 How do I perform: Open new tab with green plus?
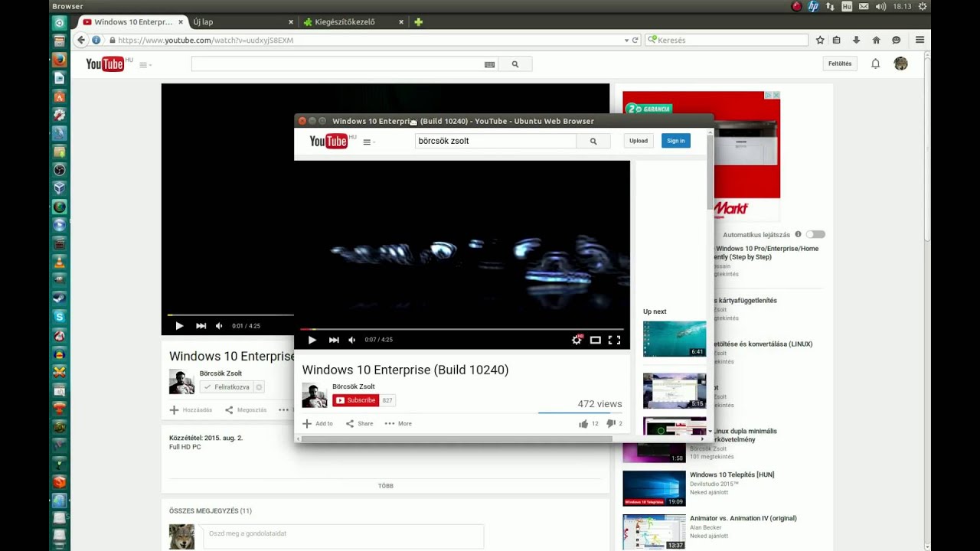pyautogui.click(x=418, y=22)
